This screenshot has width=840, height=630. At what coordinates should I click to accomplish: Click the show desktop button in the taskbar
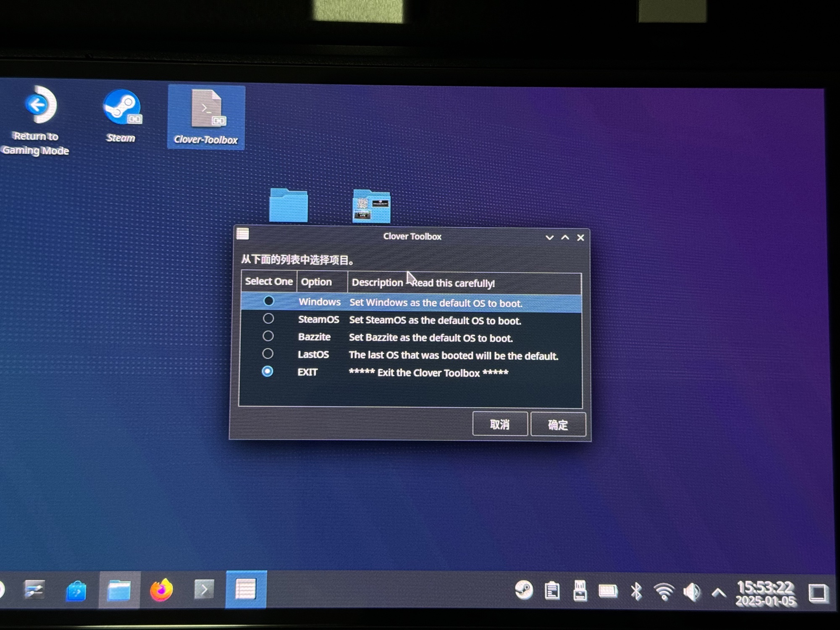(818, 593)
